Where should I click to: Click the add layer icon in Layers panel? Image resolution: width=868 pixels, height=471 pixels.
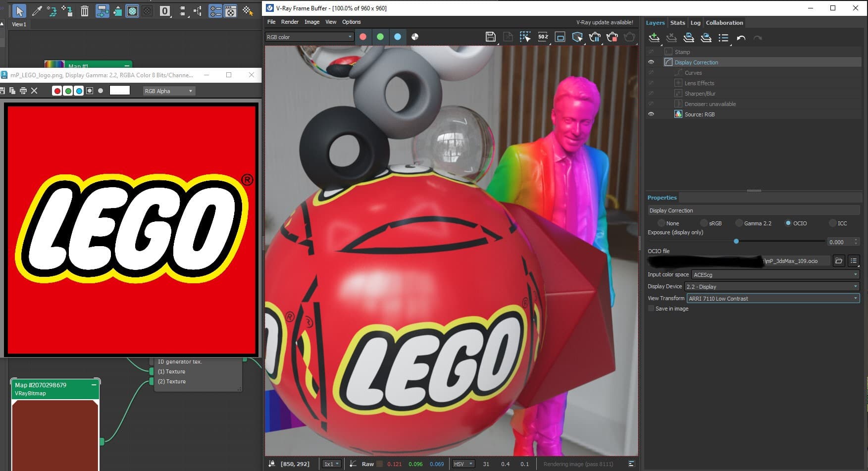point(654,38)
